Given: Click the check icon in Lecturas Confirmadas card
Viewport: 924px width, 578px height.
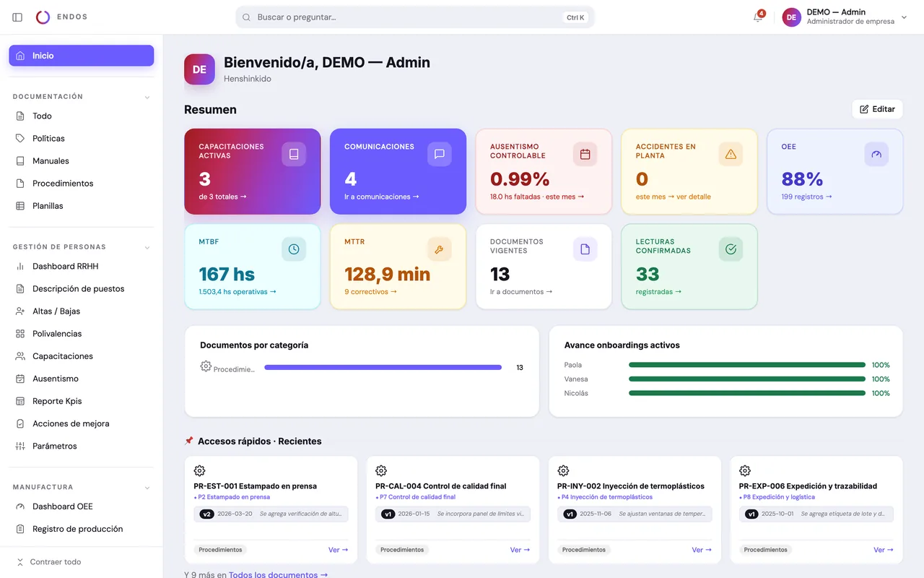Looking at the screenshot, I should click(x=731, y=249).
